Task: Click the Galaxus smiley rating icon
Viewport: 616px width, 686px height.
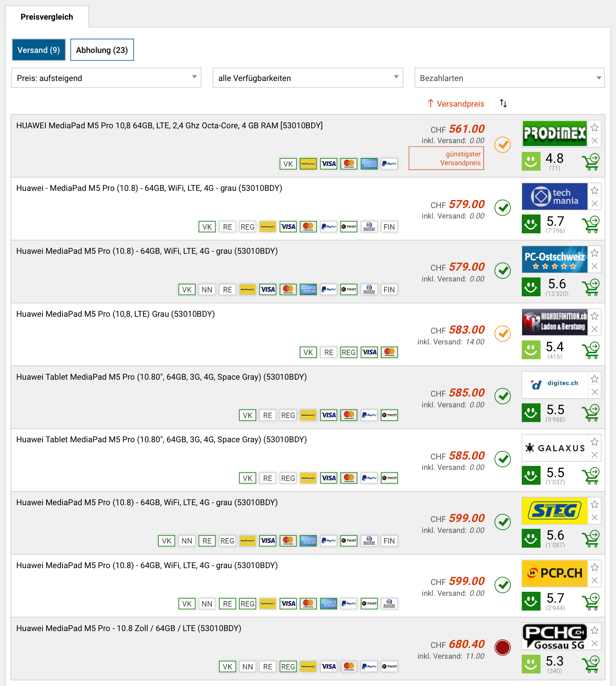Action: (531, 476)
